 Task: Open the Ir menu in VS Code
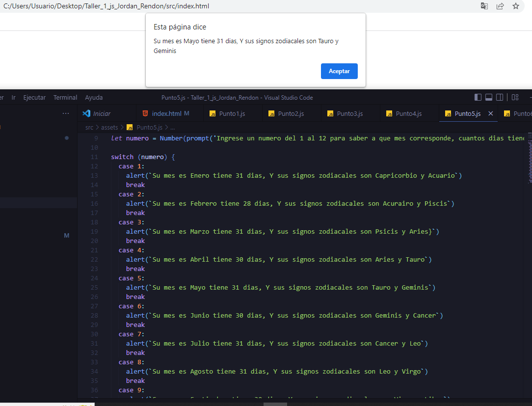pyautogui.click(x=14, y=97)
